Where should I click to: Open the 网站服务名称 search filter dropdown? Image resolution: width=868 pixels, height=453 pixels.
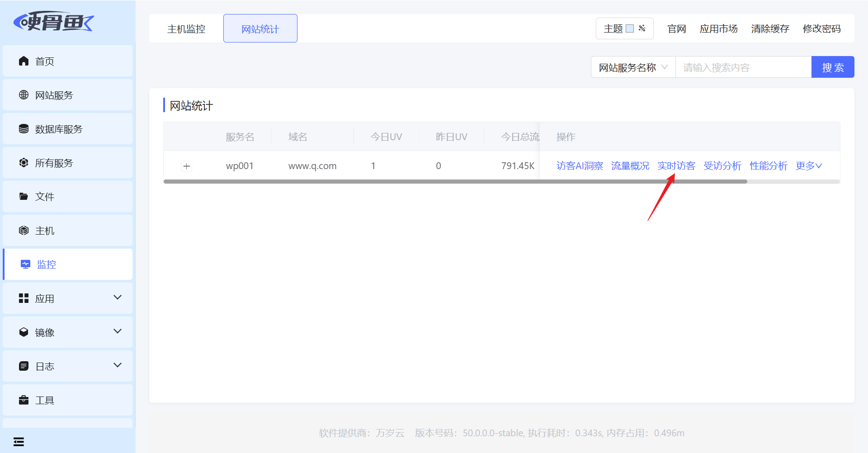coord(633,67)
